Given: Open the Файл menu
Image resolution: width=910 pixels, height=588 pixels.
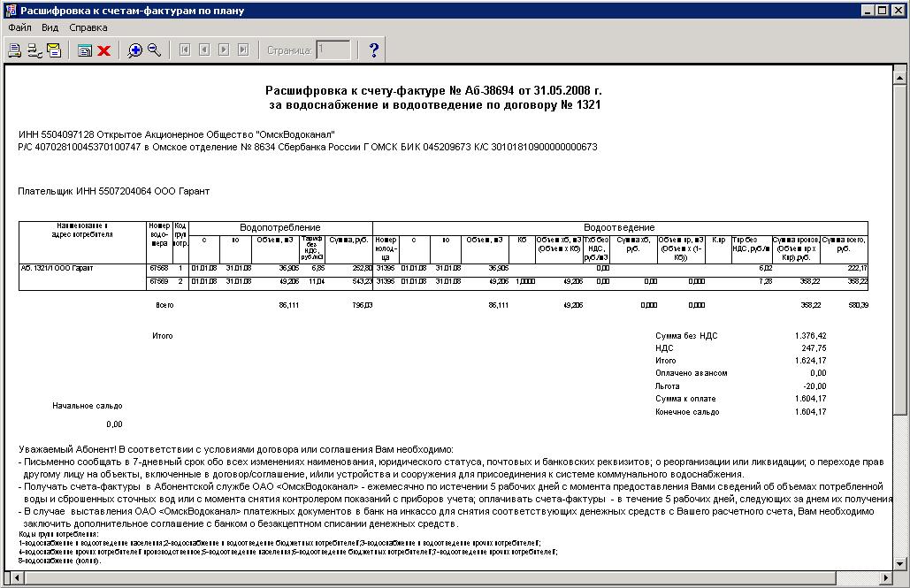Looking at the screenshot, I should 19,27.
